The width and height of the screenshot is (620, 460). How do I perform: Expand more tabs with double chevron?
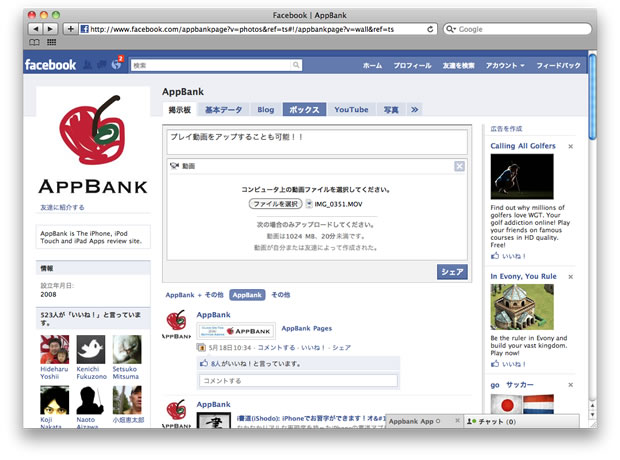414,110
